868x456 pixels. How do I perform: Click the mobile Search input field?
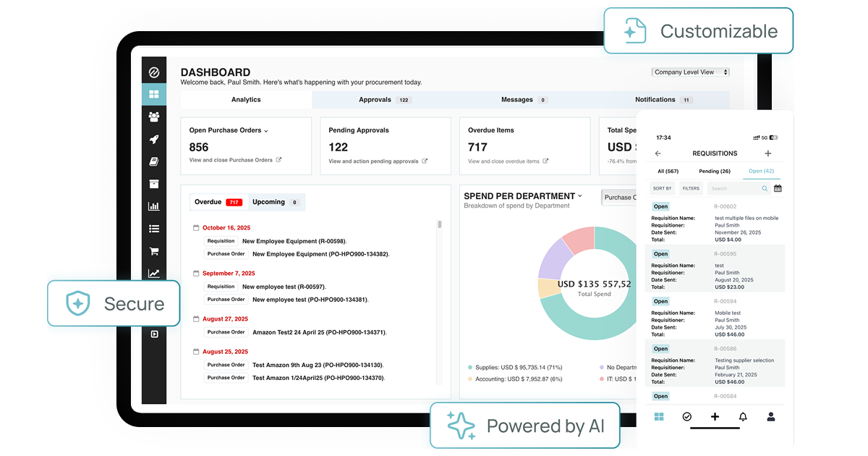pos(739,188)
